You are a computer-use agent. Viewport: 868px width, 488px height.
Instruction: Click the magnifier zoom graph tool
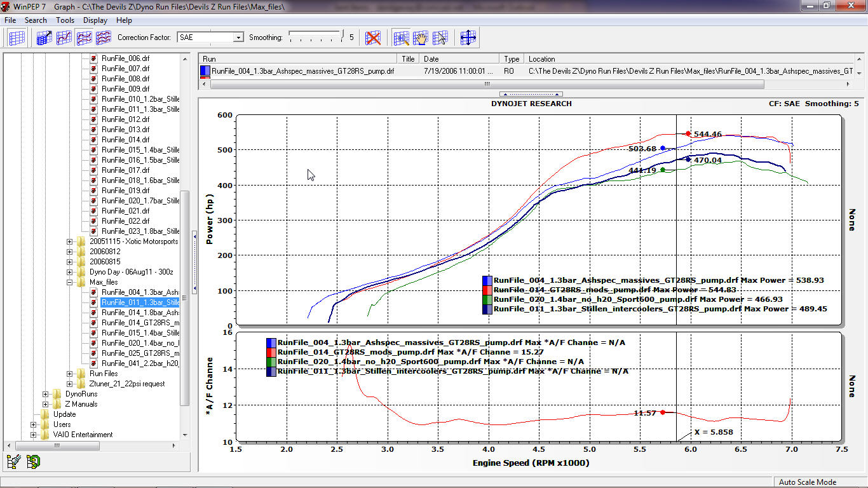coord(401,38)
